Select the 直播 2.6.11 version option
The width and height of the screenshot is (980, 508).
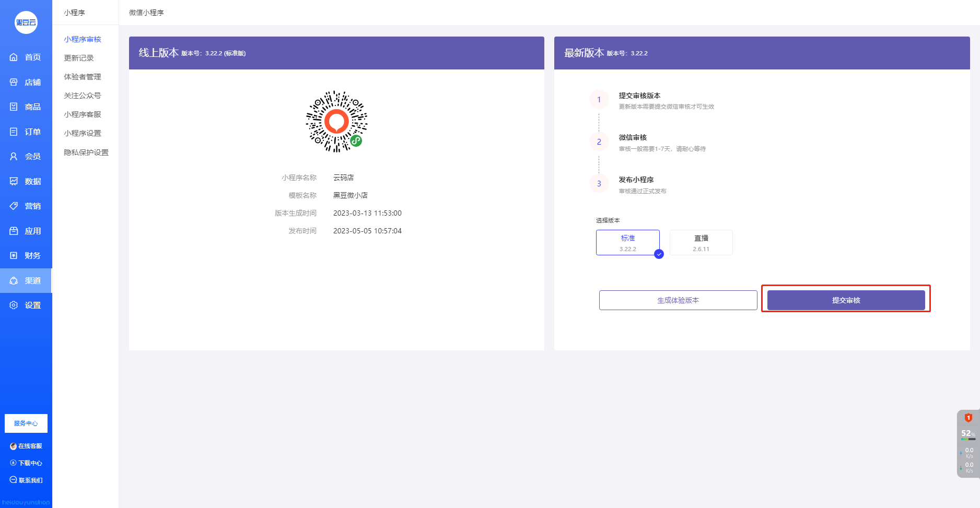click(701, 243)
